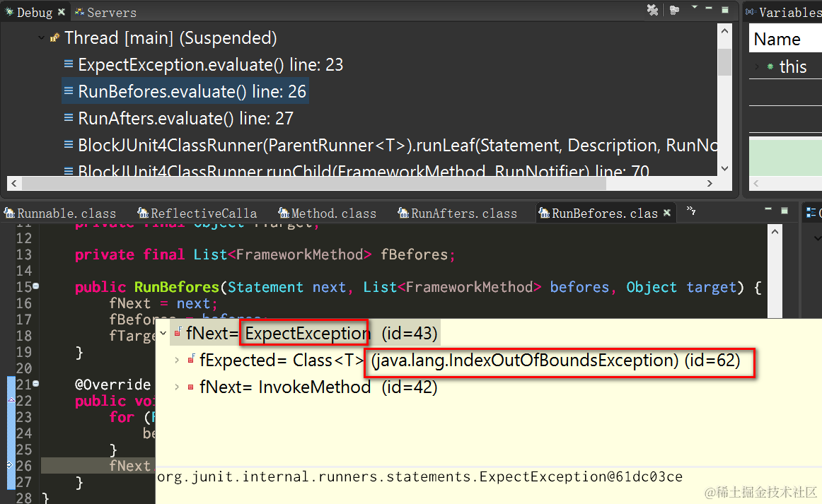This screenshot has width=822, height=504.
Task: Click the editor vertical scroll-up arrow
Action: coord(775,231)
